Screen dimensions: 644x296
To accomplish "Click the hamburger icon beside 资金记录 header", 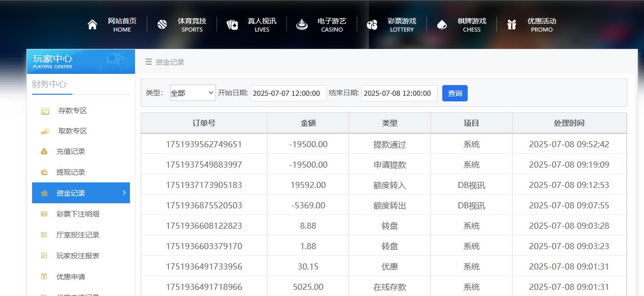I will [147, 62].
